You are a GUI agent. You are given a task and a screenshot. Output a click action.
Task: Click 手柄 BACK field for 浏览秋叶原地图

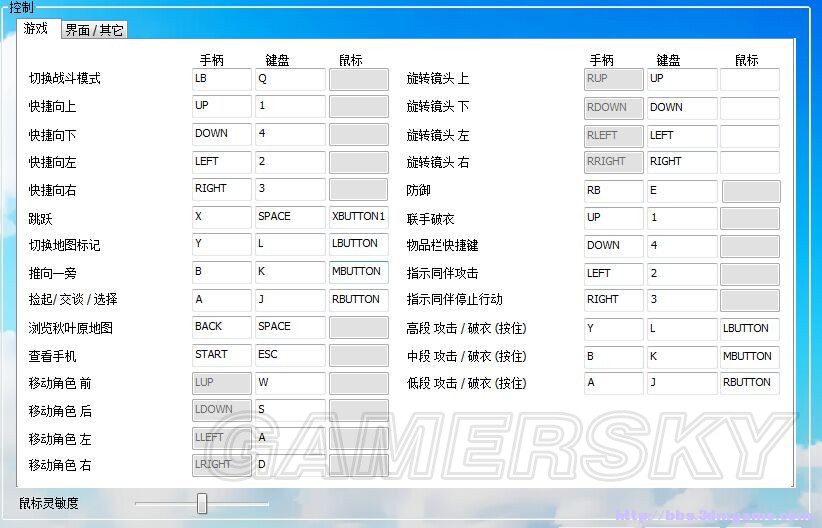[x=222, y=327]
